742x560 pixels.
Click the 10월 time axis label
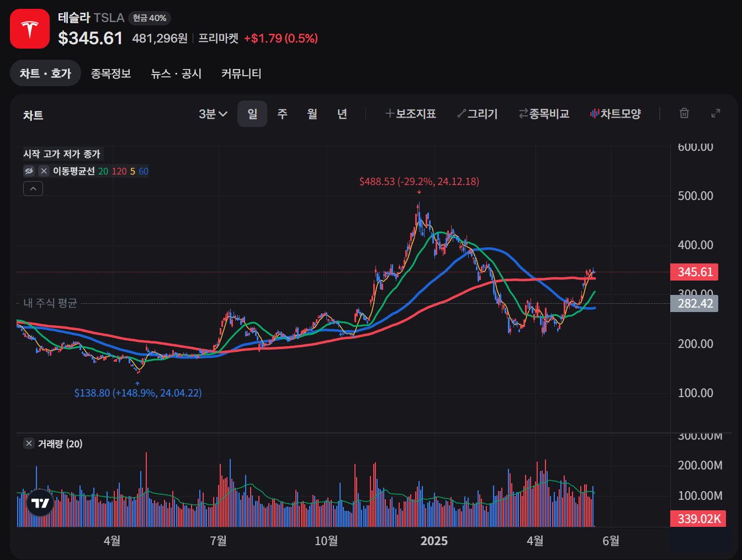326,541
